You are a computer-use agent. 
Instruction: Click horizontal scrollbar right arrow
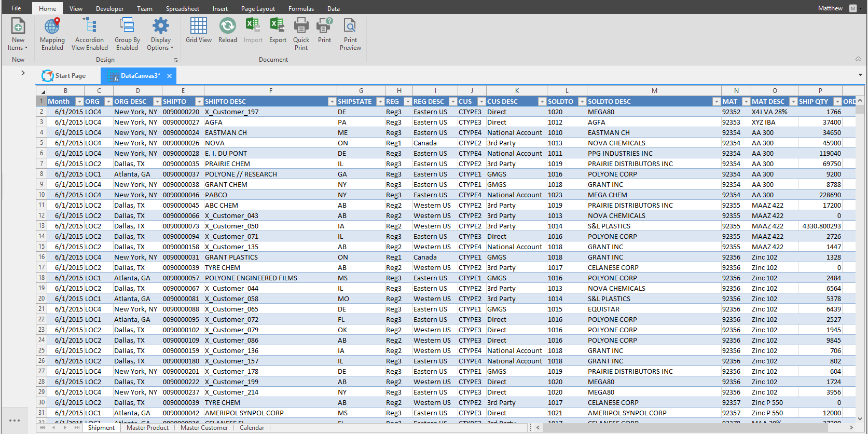coord(851,428)
